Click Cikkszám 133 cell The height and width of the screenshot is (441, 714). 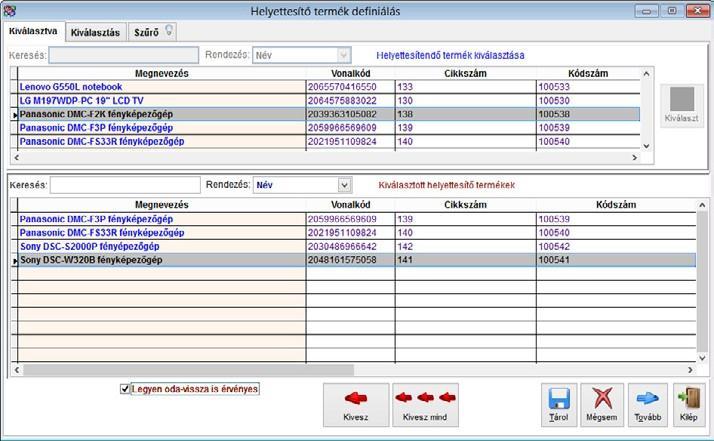(465, 87)
